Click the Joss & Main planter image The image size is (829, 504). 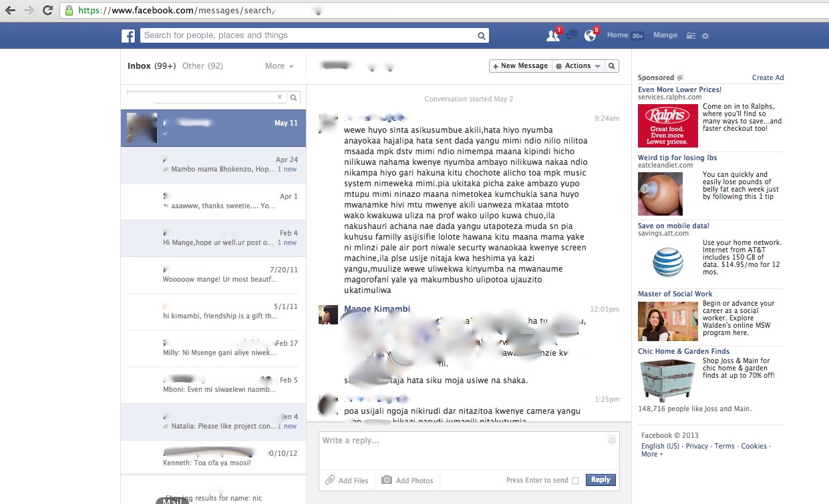click(668, 380)
